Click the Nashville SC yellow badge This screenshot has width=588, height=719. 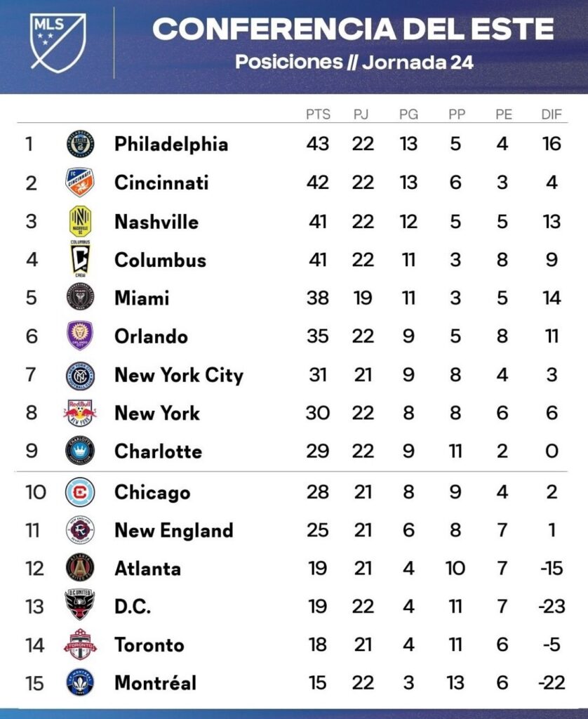79,221
